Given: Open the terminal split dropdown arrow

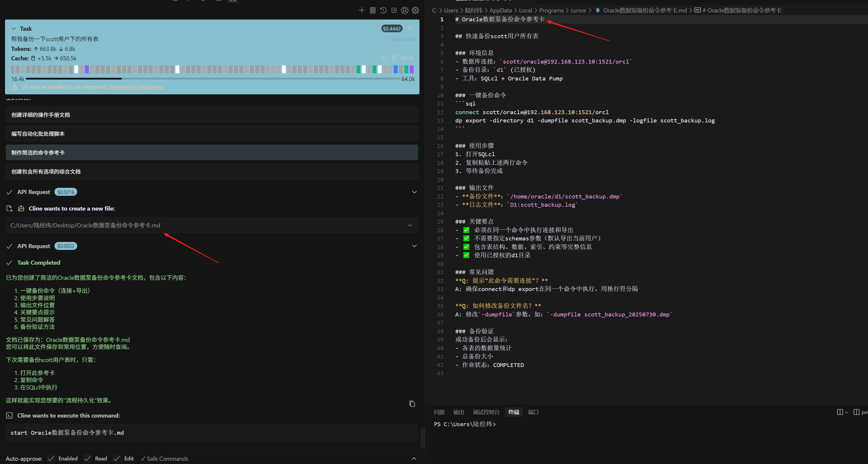Looking at the screenshot, I should pos(846,413).
